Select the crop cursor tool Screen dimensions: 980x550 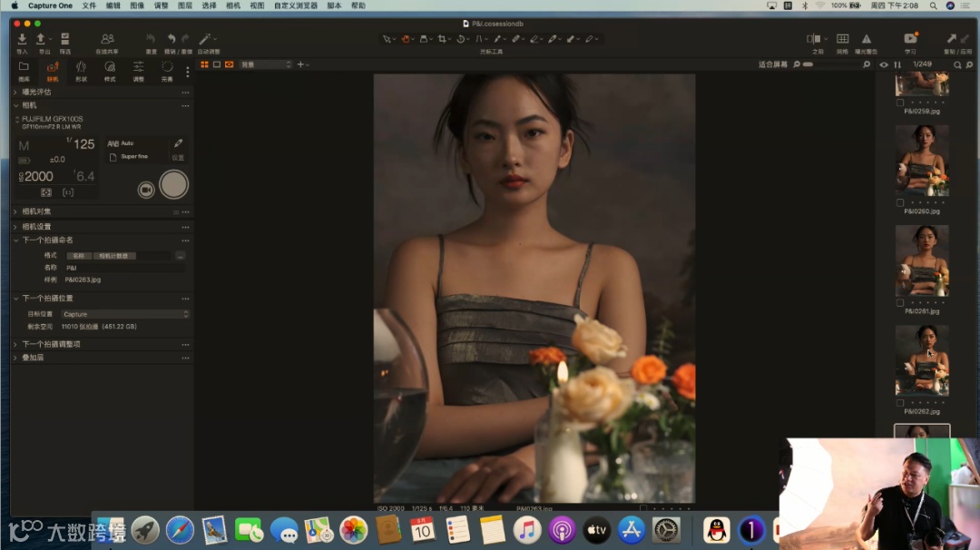click(442, 39)
